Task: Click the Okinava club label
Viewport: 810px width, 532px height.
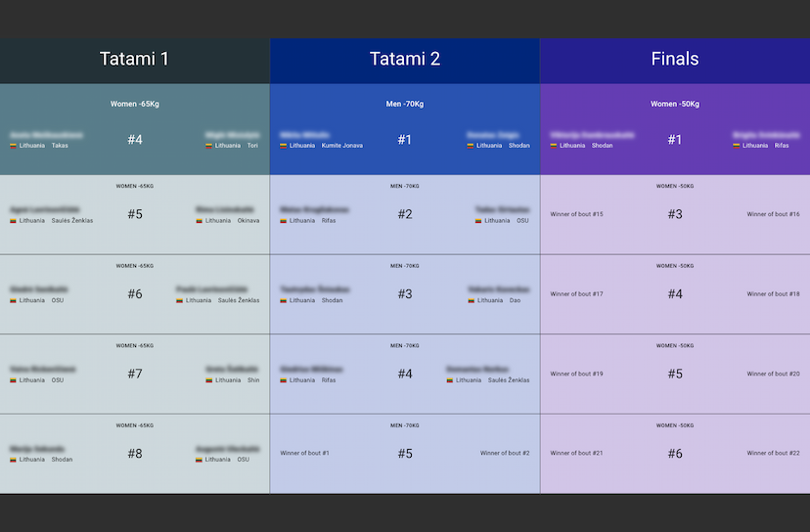Action: (248, 221)
